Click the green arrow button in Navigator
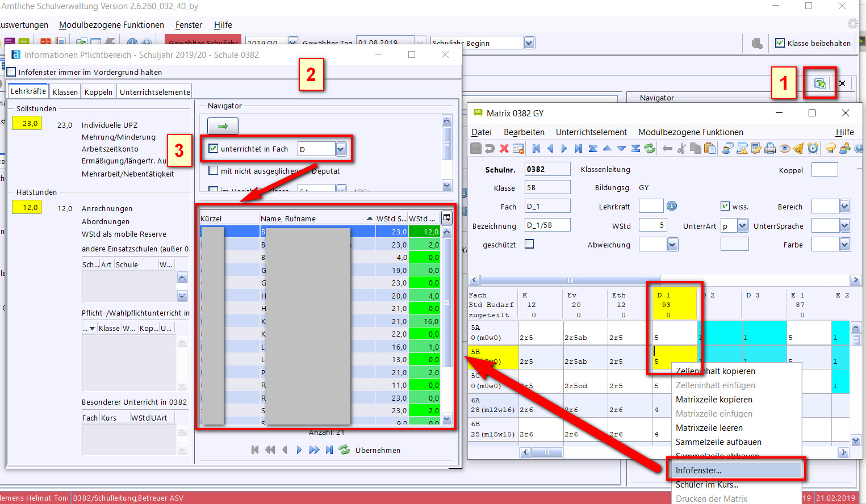Screen dimensions: 866x504 [223, 126]
